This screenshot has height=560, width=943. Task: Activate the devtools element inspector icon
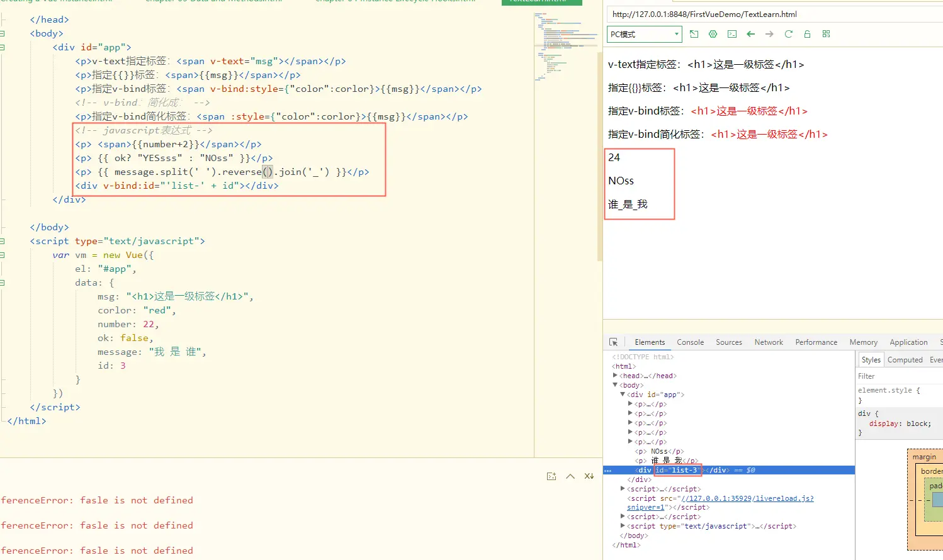pyautogui.click(x=613, y=342)
